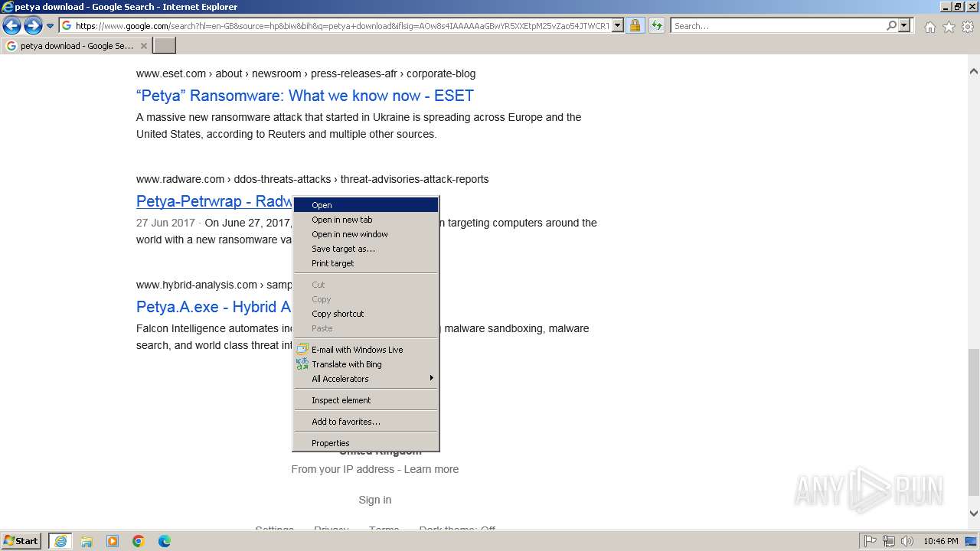Click the IE search box
Image resolution: width=980 pixels, height=551 pixels.
[x=777, y=26]
